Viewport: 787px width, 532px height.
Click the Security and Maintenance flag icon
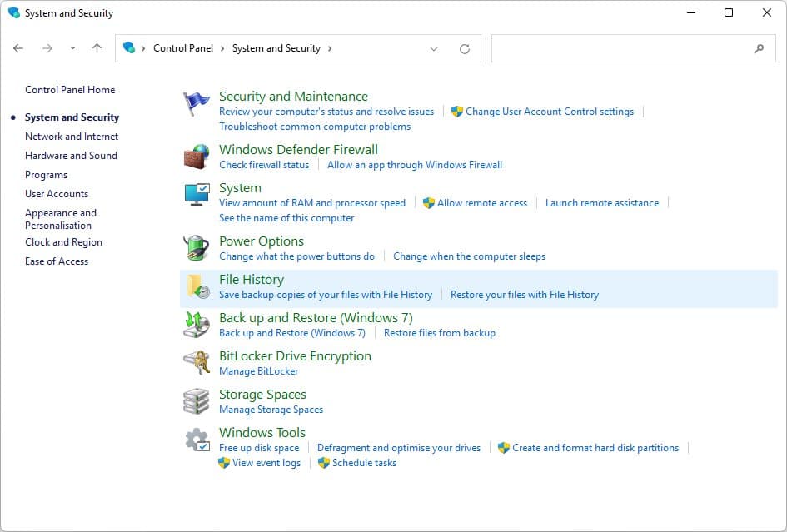tap(197, 103)
